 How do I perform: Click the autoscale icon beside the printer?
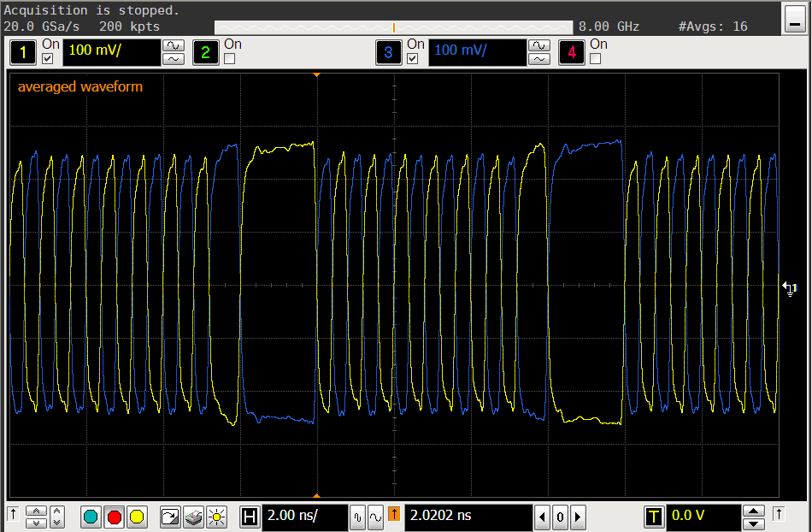tap(171, 517)
